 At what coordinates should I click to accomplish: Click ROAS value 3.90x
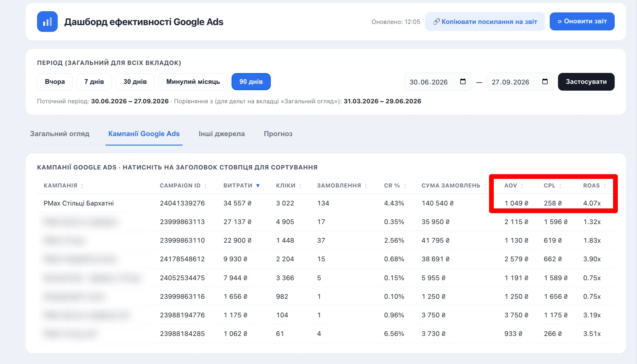coord(592,259)
